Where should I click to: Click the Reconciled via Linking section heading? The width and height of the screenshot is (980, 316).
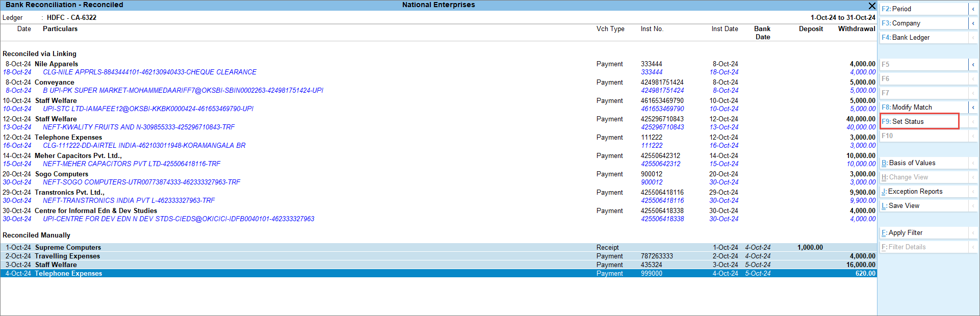click(40, 54)
